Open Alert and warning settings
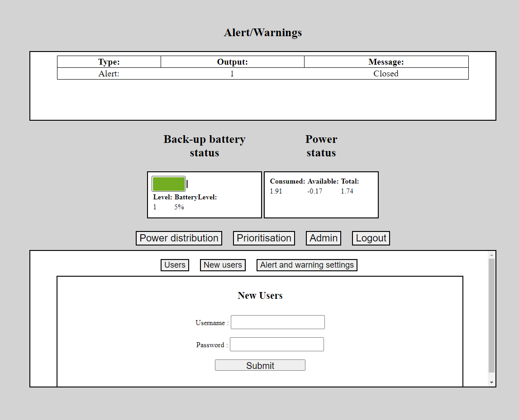This screenshot has height=420, width=519. click(x=307, y=265)
